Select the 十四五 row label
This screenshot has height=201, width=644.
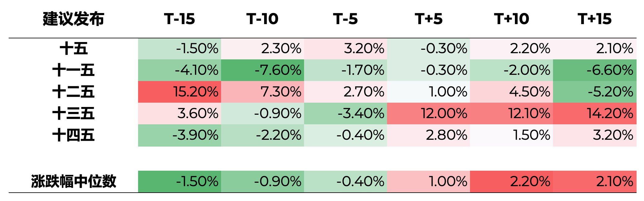pos(73,135)
